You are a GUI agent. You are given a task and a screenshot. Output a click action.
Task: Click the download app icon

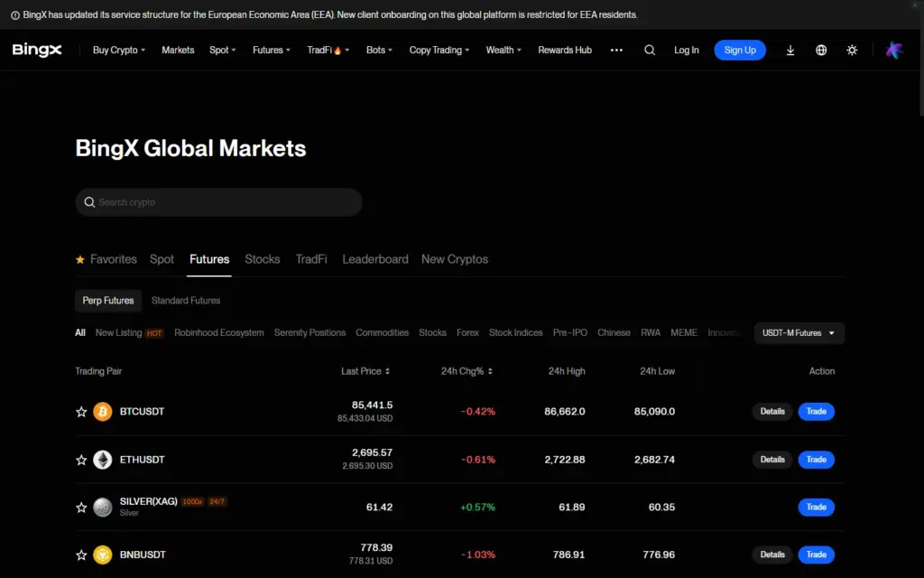(790, 51)
